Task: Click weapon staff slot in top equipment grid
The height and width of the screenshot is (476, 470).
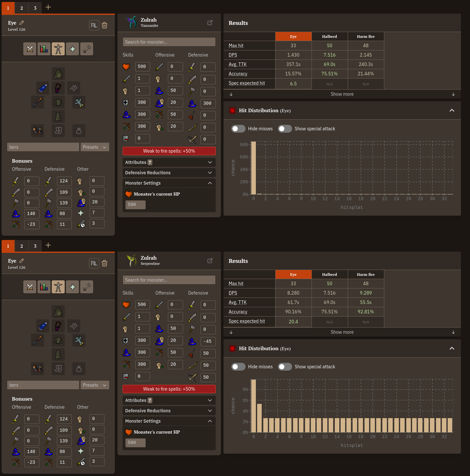Action: [x=38, y=102]
